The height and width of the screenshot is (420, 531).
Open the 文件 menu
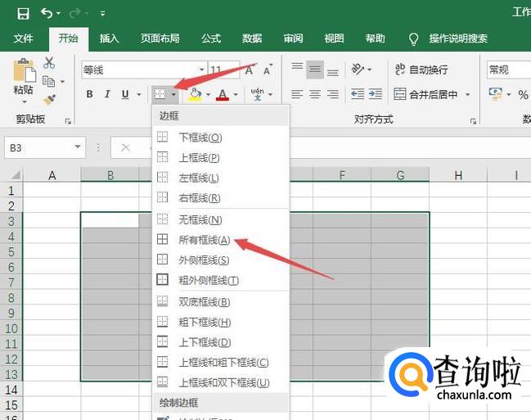[x=23, y=38]
